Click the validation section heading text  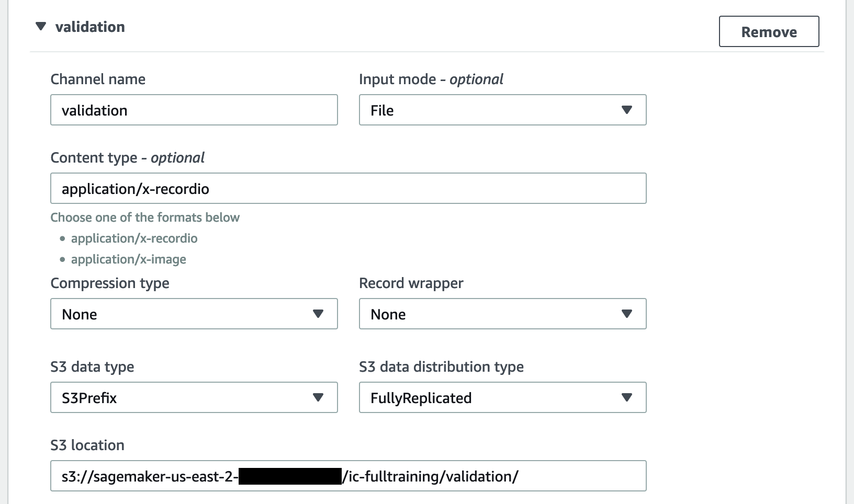(90, 27)
